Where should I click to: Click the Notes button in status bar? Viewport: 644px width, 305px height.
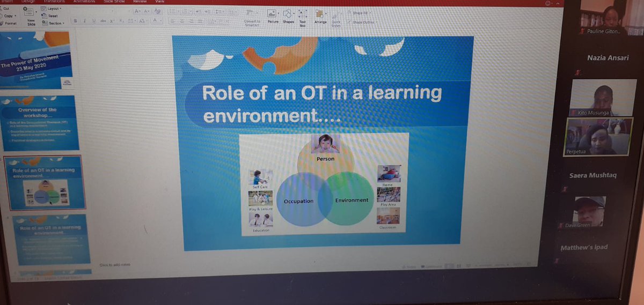tap(410, 266)
